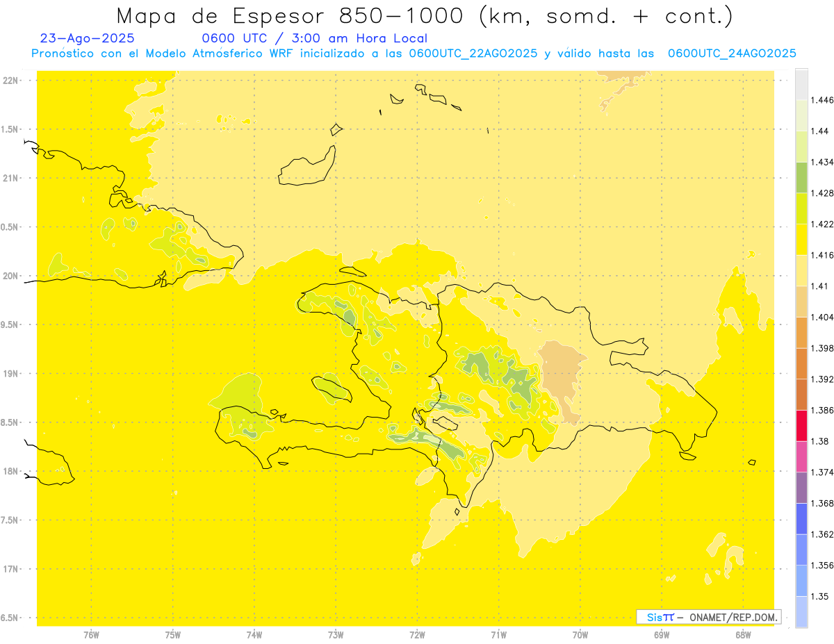Click the '71W' longitude label
Screen dimensions: 834x644
[x=498, y=635]
